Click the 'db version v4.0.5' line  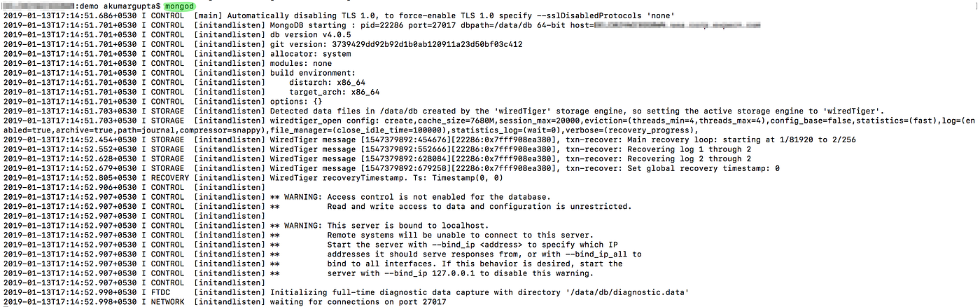point(311,34)
